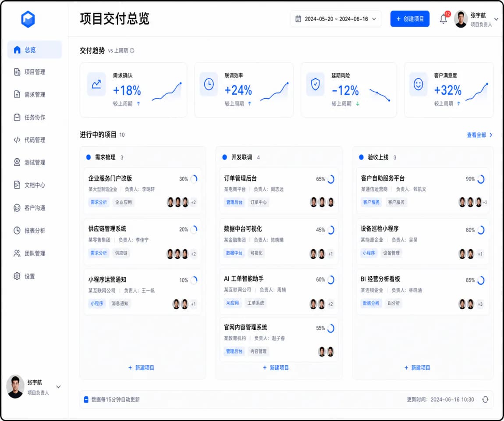The height and width of the screenshot is (421, 504).
Task: Click 新建项目 under 需求梳理 column
Action: point(141,367)
